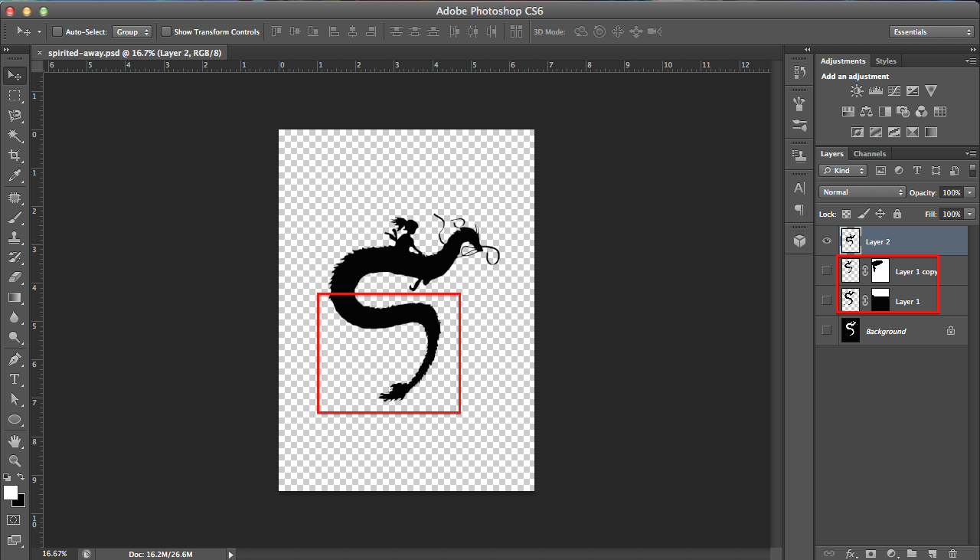Toggle visibility box of the Layer 1 row
The height and width of the screenshot is (560, 980).
[x=826, y=300]
